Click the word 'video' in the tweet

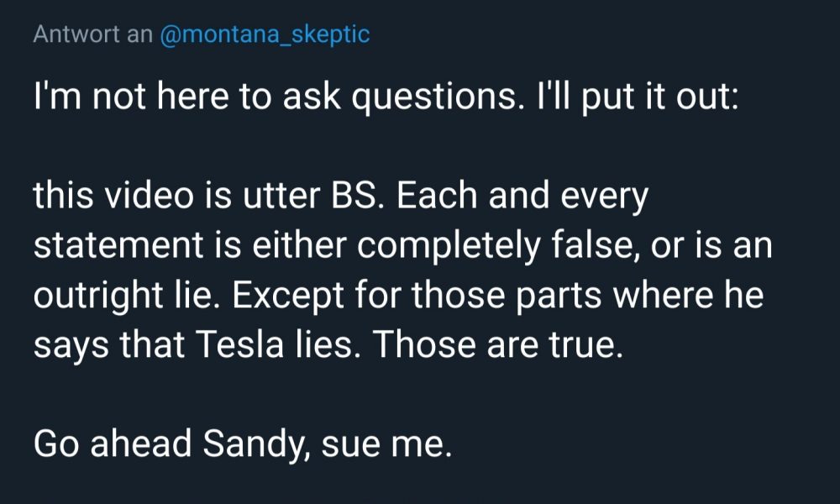tap(149, 196)
